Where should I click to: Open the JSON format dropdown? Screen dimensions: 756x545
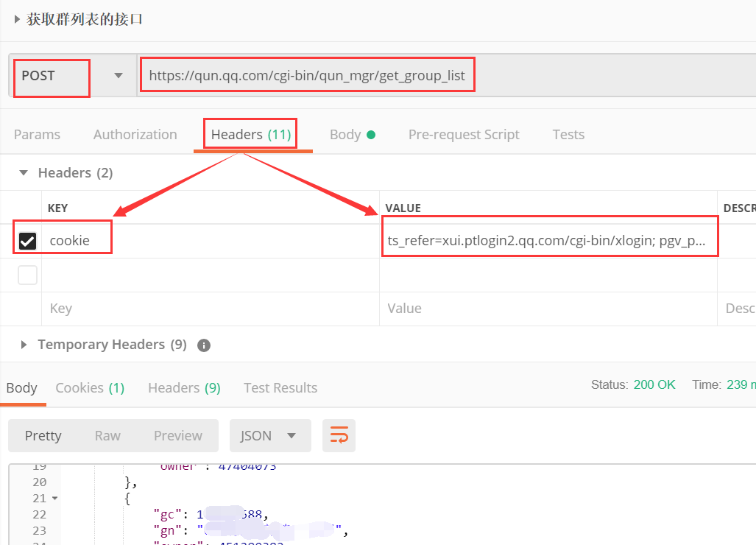click(270, 435)
